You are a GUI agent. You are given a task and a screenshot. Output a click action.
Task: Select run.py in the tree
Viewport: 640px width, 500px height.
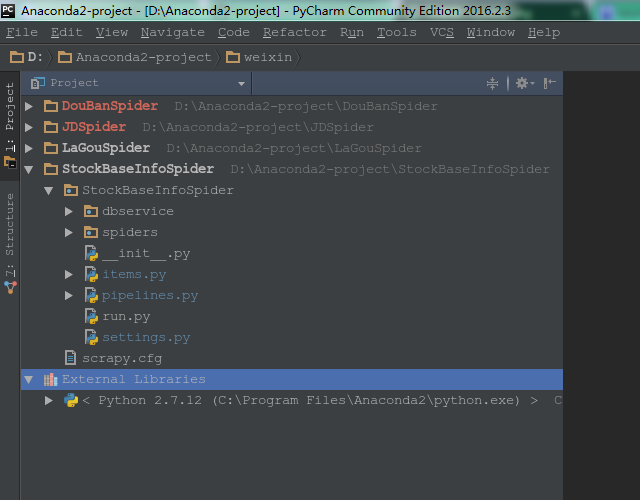click(x=126, y=317)
